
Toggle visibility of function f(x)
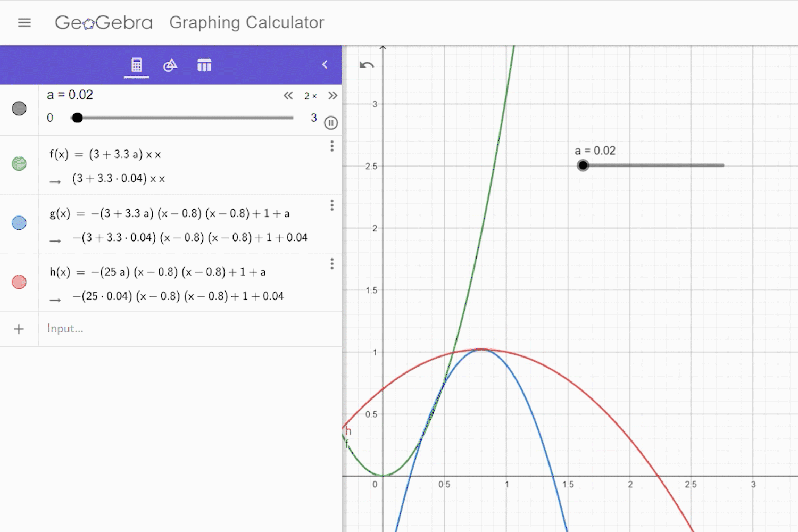coord(19,164)
